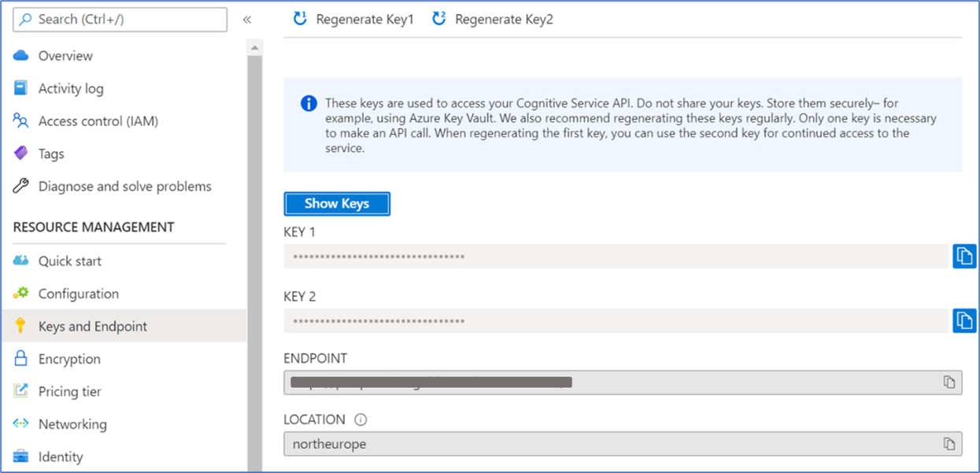Click the Encryption padlock icon
This screenshot has height=473, width=980.
[21, 358]
